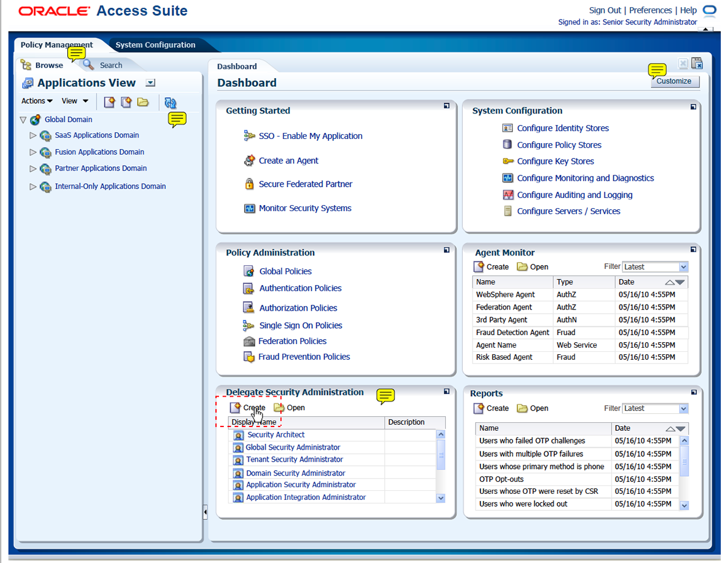Viewport: 728px width, 563px height.
Task: Sort Reports dates ascending with the hollow up arrow
Action: coord(670,428)
